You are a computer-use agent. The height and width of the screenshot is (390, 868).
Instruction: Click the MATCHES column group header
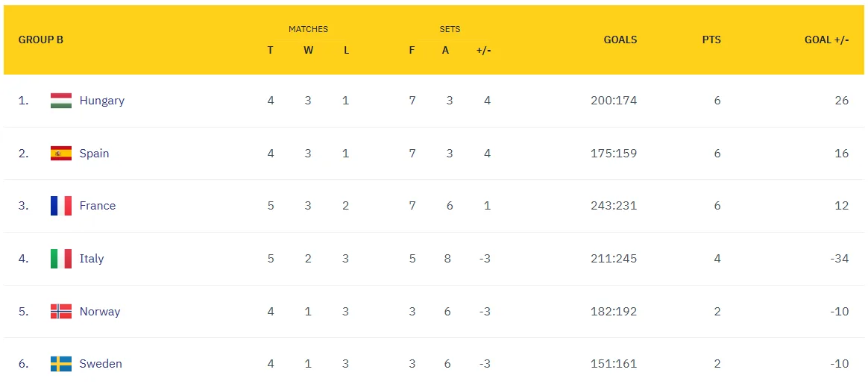click(x=308, y=29)
